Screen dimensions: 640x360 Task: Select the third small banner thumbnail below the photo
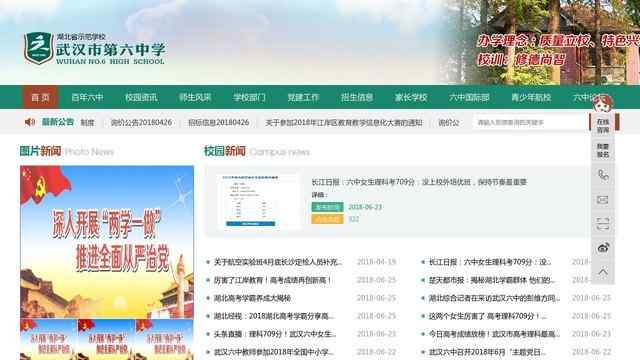click(165, 340)
